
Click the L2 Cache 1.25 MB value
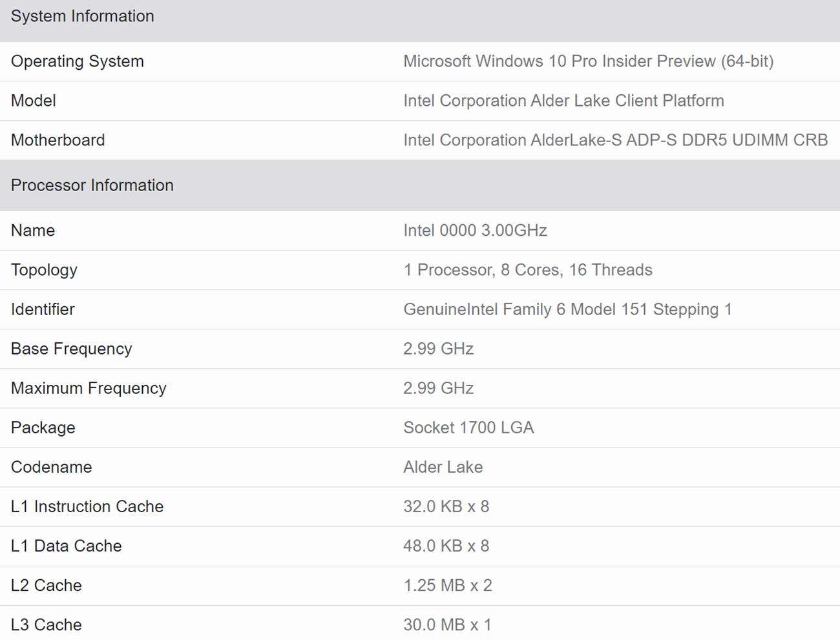click(x=448, y=585)
